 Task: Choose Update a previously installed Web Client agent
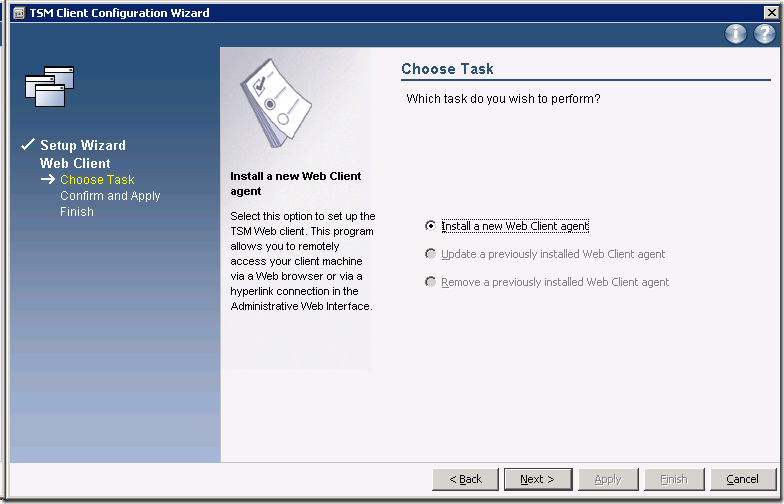pos(431,254)
